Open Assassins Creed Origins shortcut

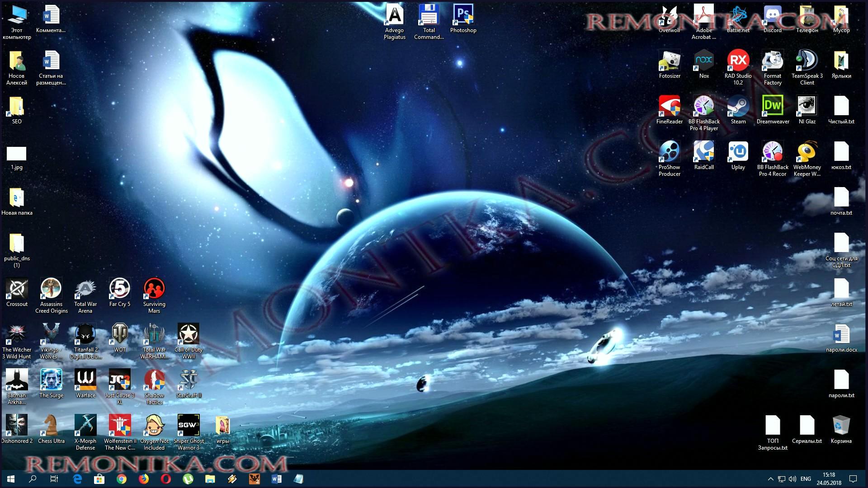pos(51,296)
